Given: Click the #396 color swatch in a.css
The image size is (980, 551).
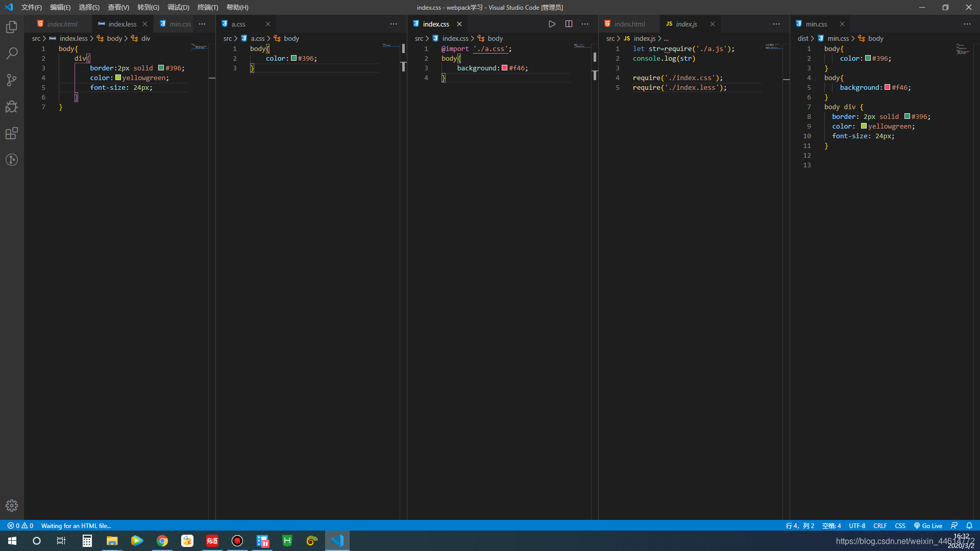Looking at the screenshot, I should coord(293,58).
